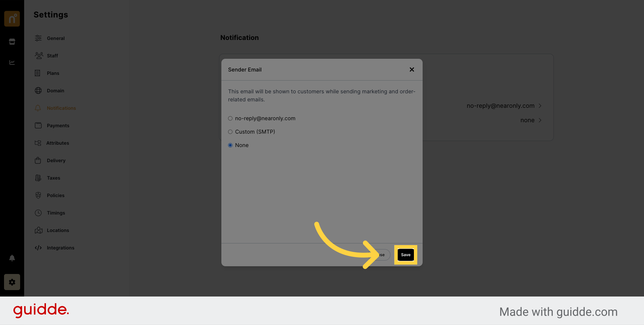Click the Taxes calculator icon

click(x=38, y=178)
